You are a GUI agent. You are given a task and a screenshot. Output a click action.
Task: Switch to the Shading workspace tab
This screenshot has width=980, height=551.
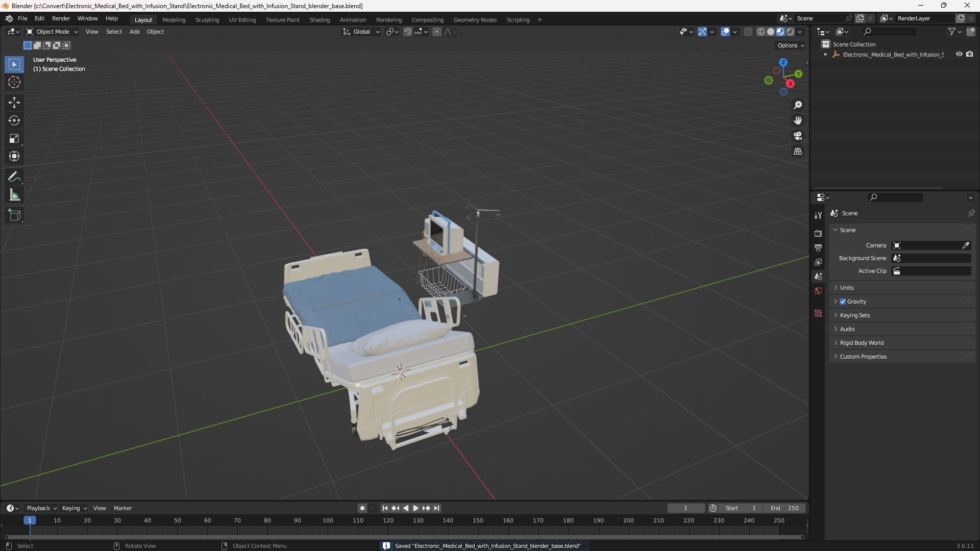[320, 20]
